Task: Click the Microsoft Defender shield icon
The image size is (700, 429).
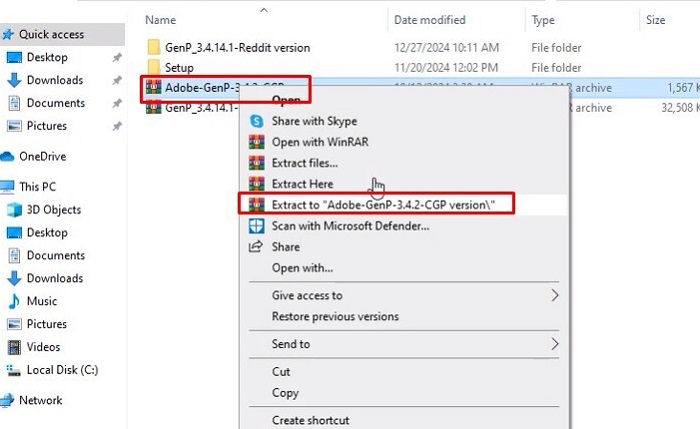Action: point(257,226)
